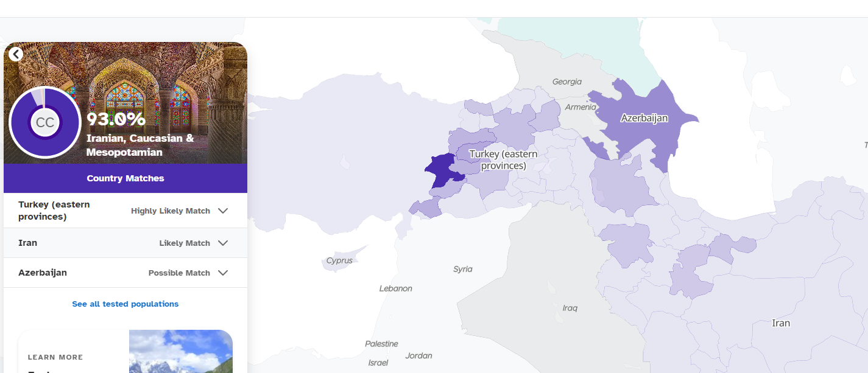The image size is (868, 373).
Task: Click the dark purple Turkish province on map
Action: 441,171
